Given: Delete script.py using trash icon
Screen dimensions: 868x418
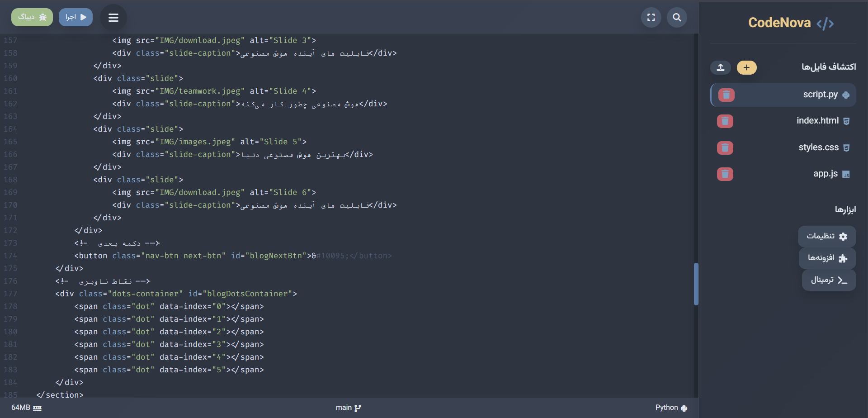Looking at the screenshot, I should pos(726,95).
